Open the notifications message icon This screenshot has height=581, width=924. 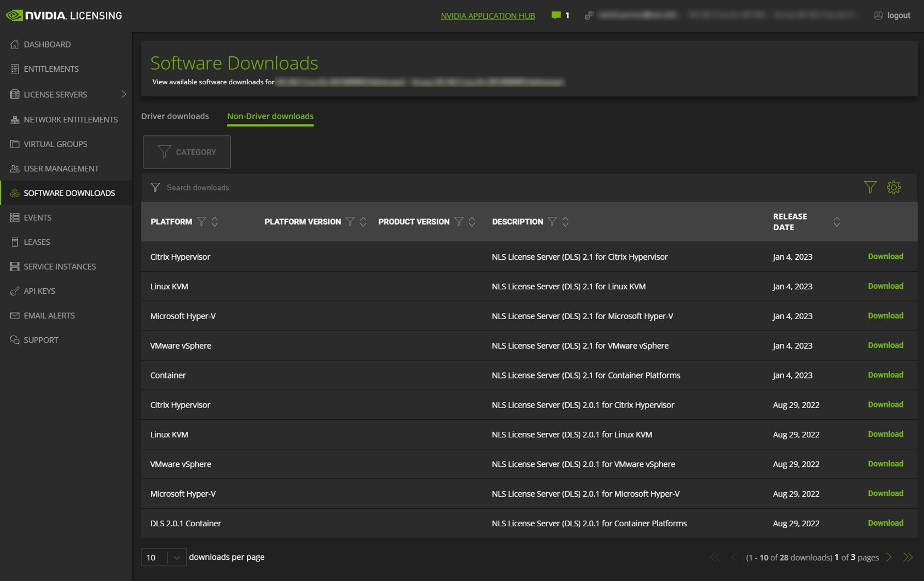(x=555, y=15)
